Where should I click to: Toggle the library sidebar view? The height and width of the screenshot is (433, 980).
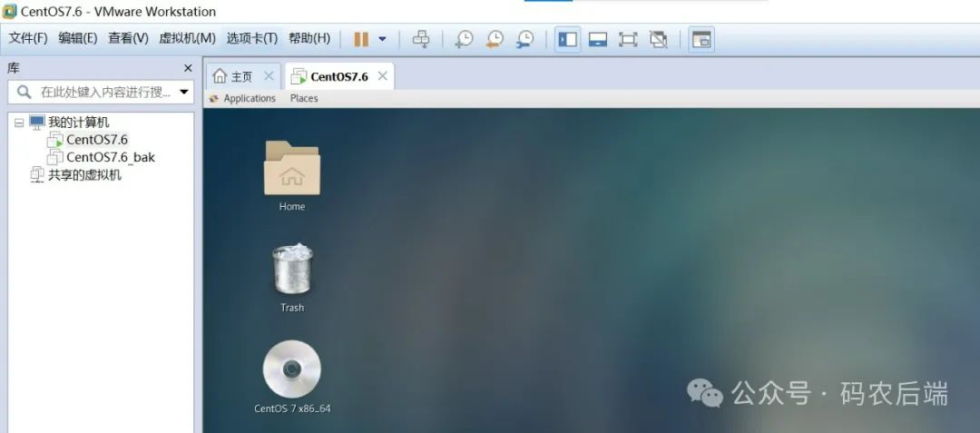(x=567, y=39)
